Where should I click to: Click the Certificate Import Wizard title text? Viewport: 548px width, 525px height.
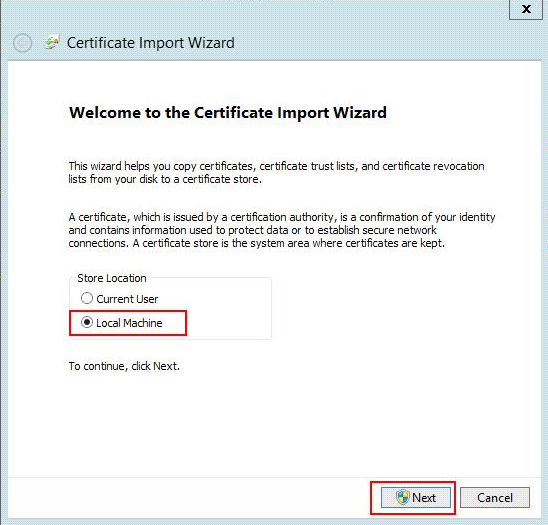151,43
